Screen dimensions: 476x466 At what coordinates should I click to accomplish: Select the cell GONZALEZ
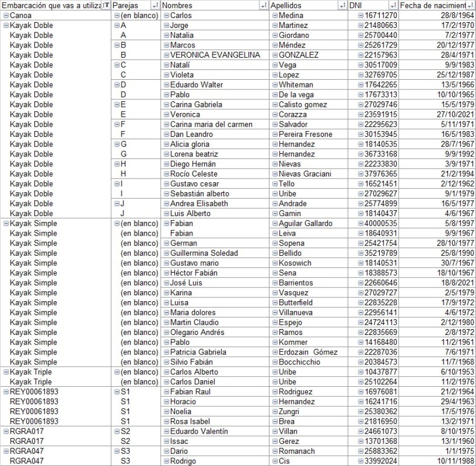[x=308, y=55]
